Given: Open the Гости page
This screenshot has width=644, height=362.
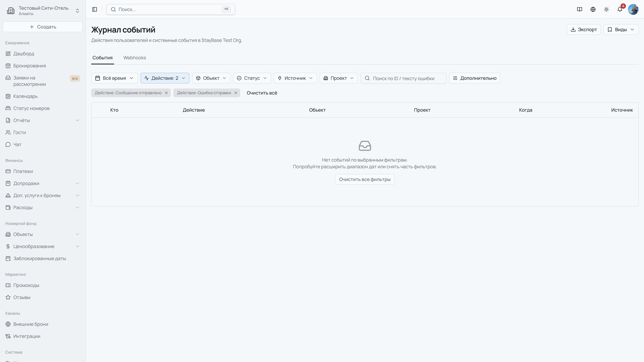Looking at the screenshot, I should (43, 132).
